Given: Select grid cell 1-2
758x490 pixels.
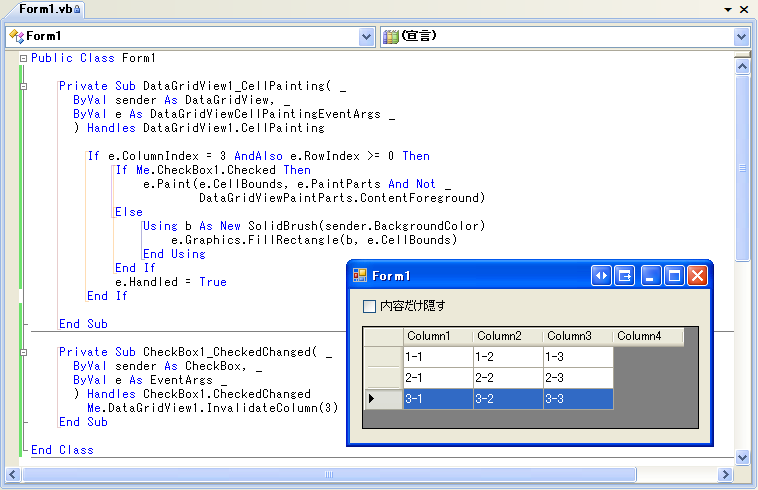Looking at the screenshot, I should pos(508,357).
